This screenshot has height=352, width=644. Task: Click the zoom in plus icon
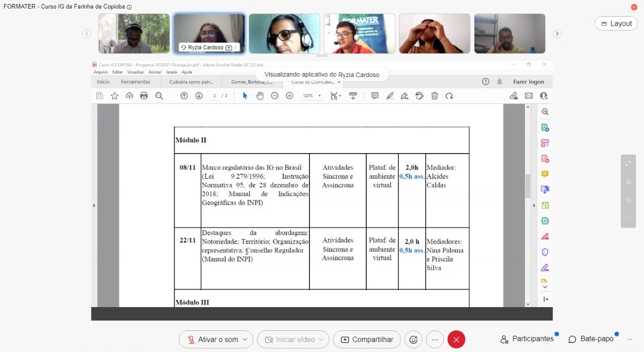(289, 96)
